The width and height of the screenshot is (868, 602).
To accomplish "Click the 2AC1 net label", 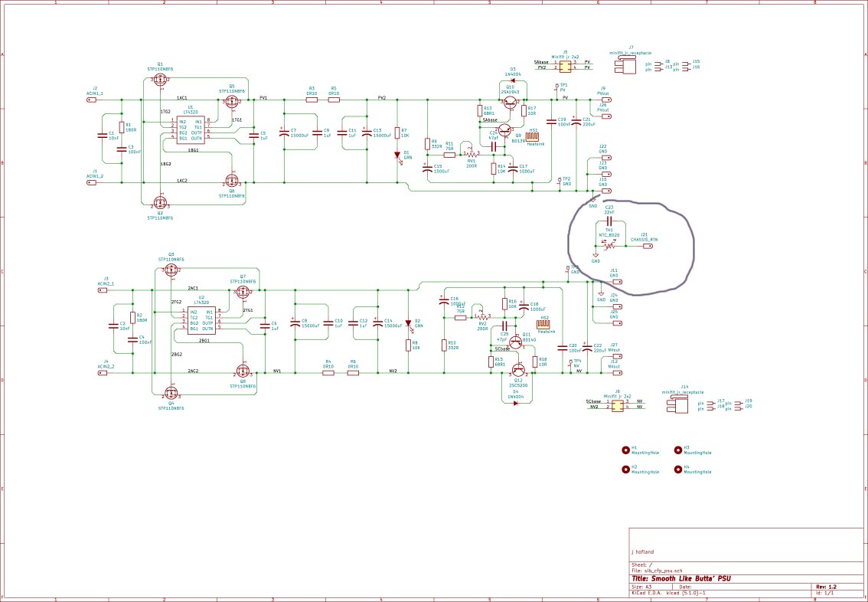I will pos(193,288).
